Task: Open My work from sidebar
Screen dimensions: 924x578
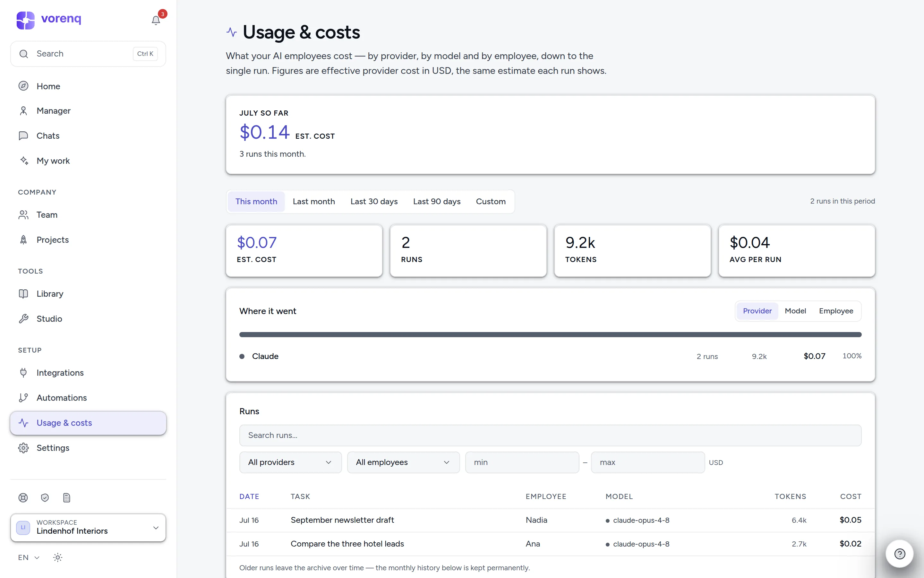Action: [88, 161]
